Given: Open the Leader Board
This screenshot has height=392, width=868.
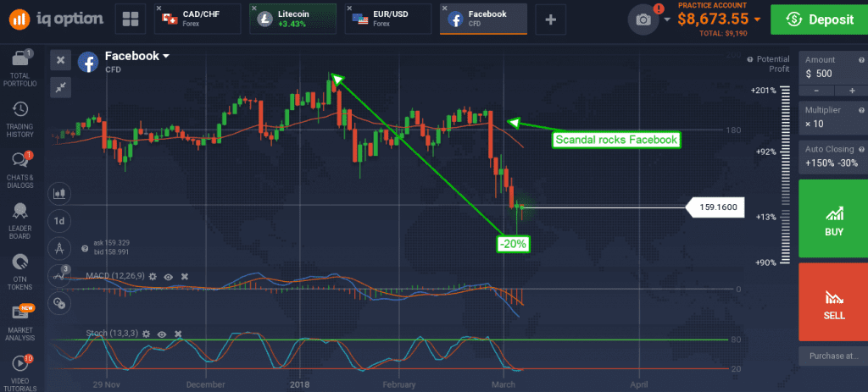Looking at the screenshot, I should coord(20,221).
